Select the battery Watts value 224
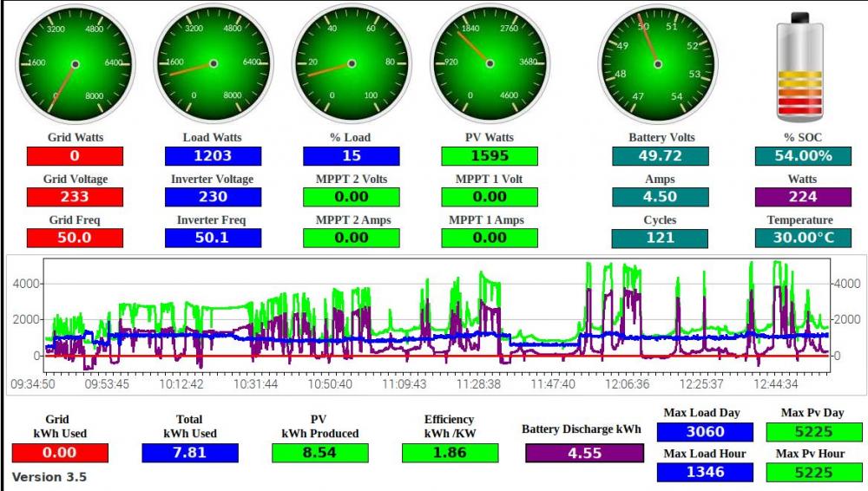Screen dimensions: 868x491 (803, 197)
